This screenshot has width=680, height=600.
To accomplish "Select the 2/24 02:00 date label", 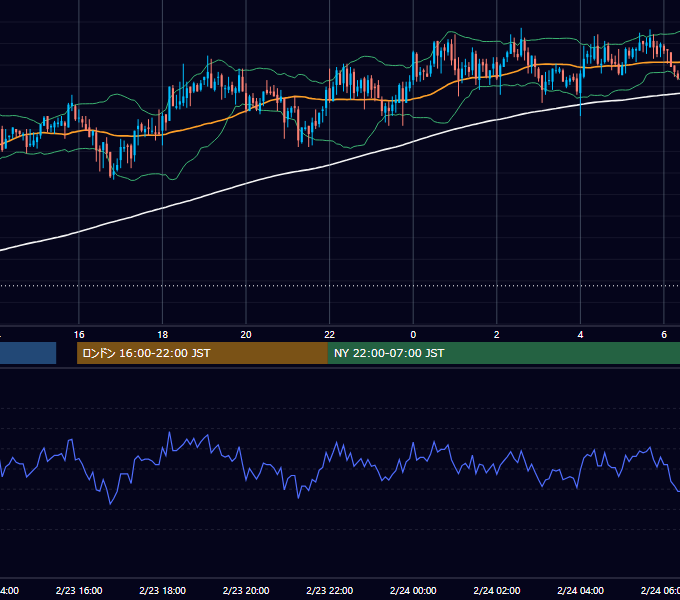I will tap(497, 590).
